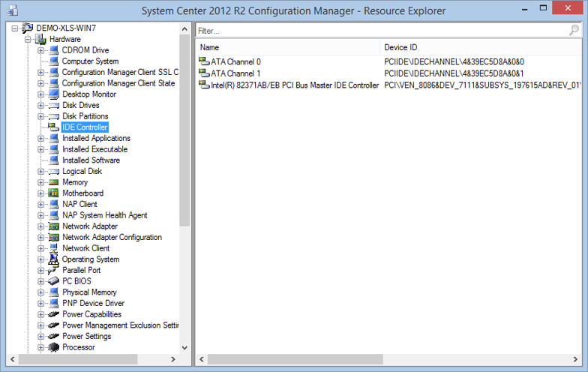The height and width of the screenshot is (372, 588).
Task: Click the search magnifier icon in Filter box
Action: (x=574, y=30)
